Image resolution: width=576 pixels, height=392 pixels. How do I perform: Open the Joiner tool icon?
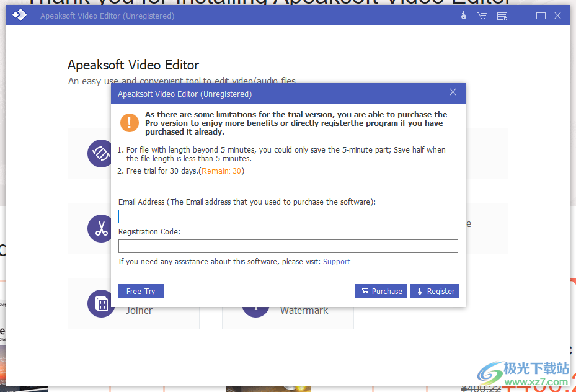point(101,304)
